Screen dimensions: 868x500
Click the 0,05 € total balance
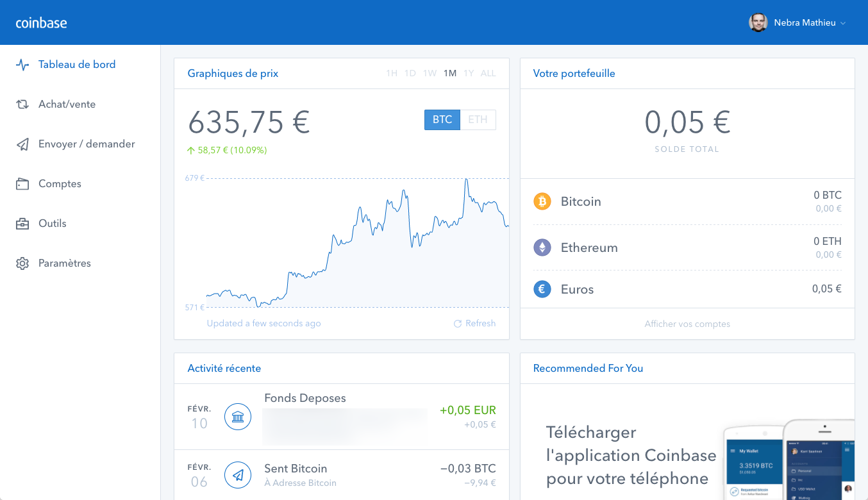[x=687, y=122]
